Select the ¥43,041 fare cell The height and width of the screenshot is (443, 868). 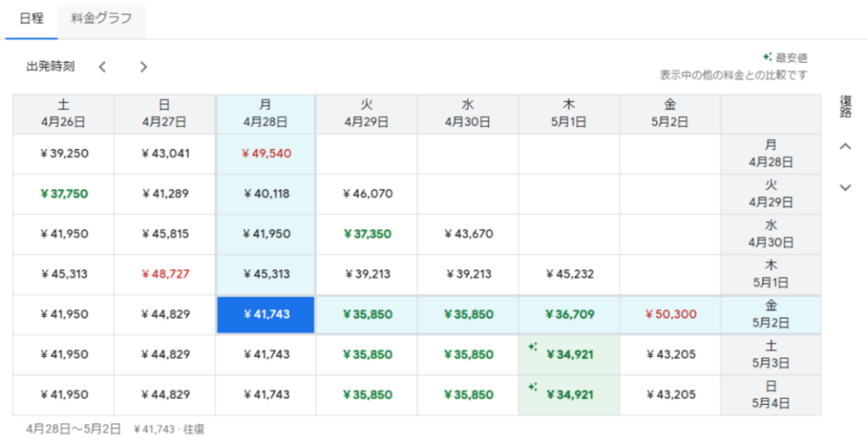165,154
